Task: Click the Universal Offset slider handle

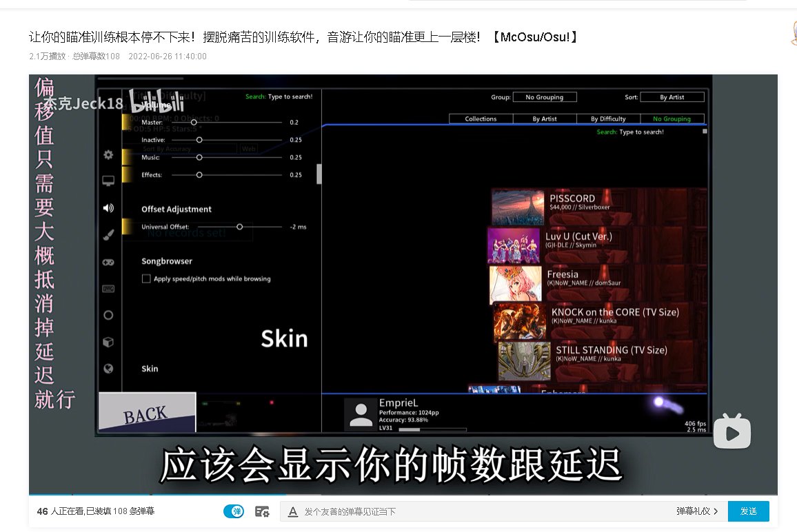Action: click(239, 227)
